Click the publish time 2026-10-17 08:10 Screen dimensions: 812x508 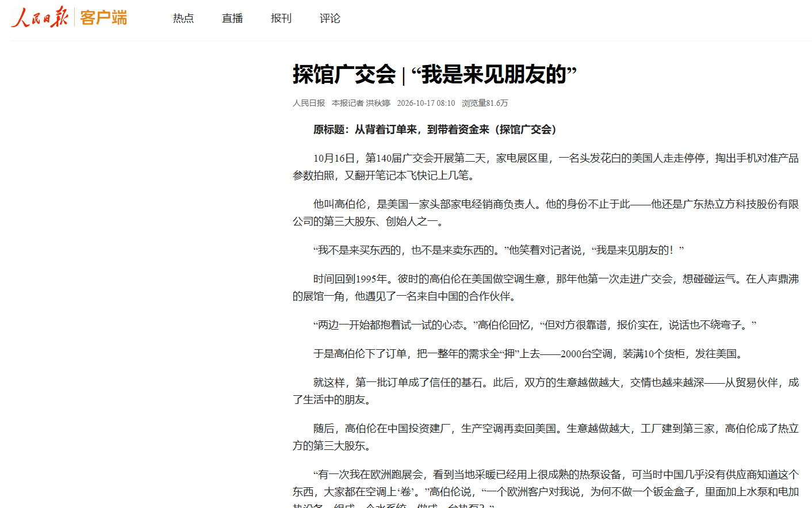(426, 103)
